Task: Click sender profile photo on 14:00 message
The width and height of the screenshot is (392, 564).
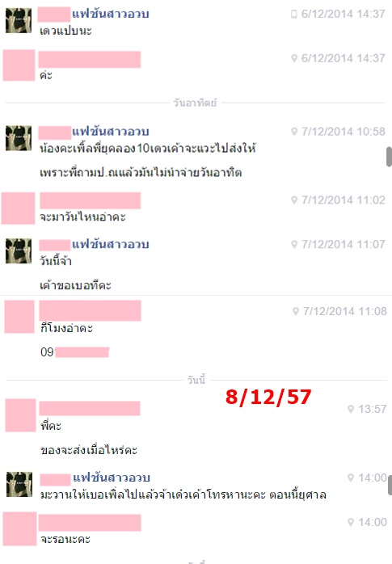Action: 19,485
